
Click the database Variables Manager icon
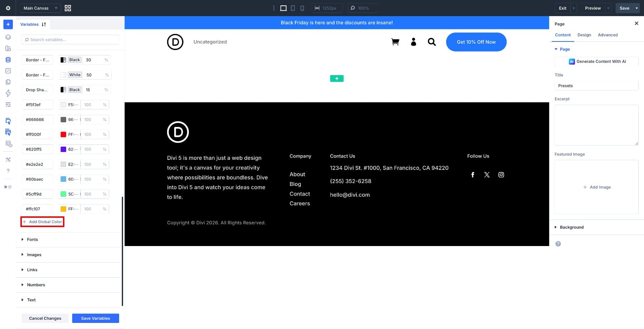pyautogui.click(x=8, y=60)
